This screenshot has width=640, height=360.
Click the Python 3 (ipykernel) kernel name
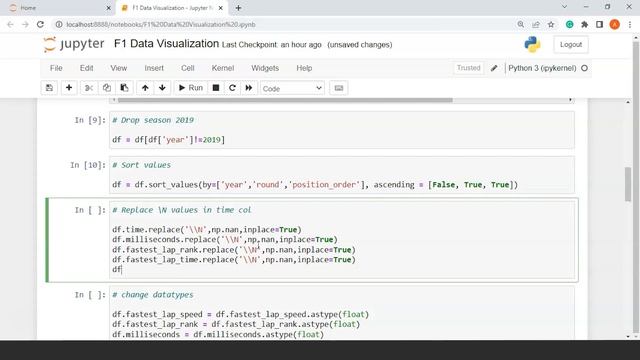(x=542, y=68)
